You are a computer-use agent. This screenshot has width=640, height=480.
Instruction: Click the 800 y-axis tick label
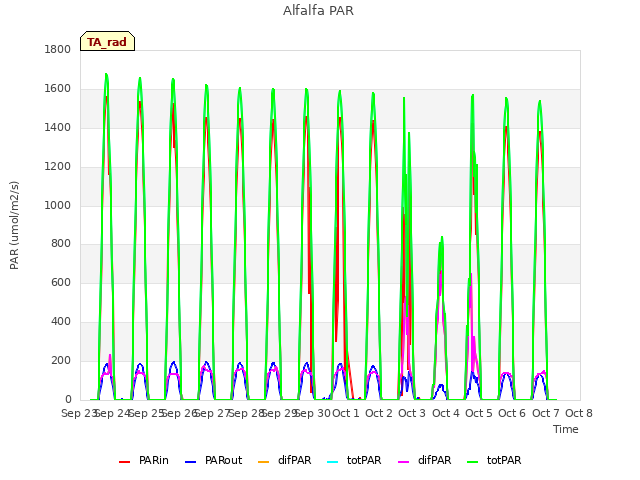click(61, 244)
